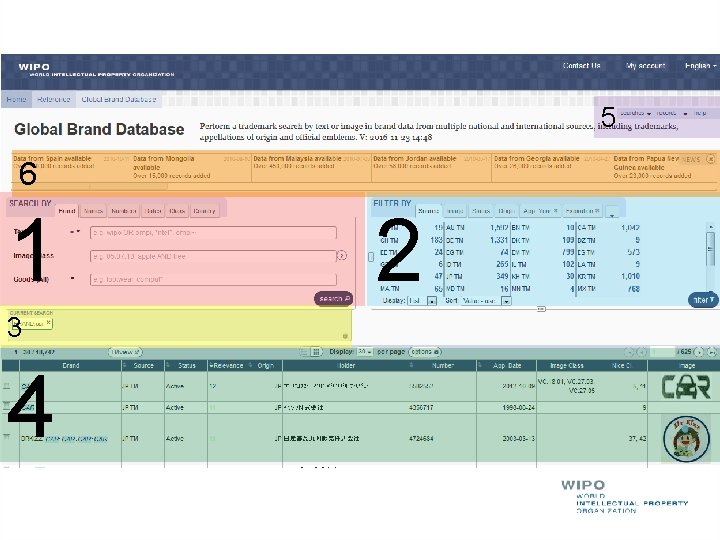Switch to the Status filter tab

pos(481,211)
